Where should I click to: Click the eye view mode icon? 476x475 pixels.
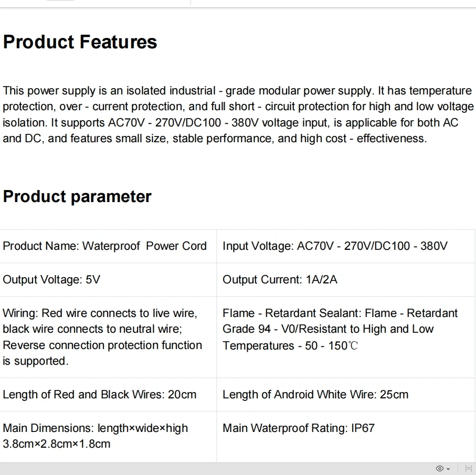tap(439, 468)
